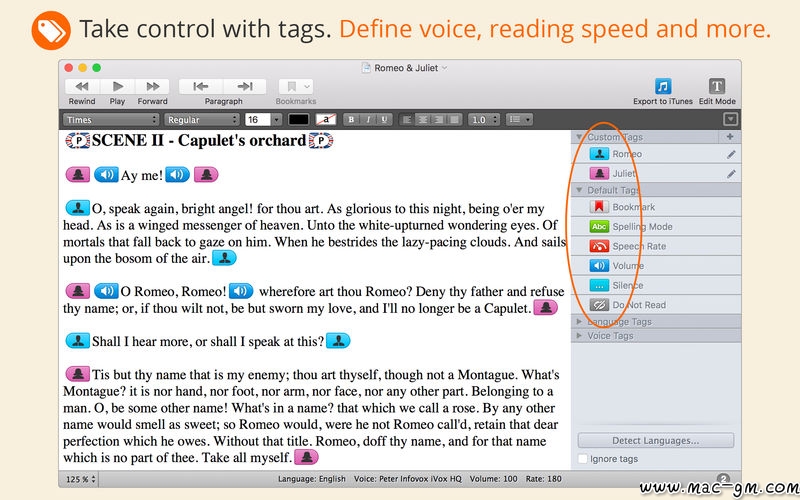The image size is (800, 500).
Task: Click volume tag right after 'Ay me!'
Action: [177, 175]
